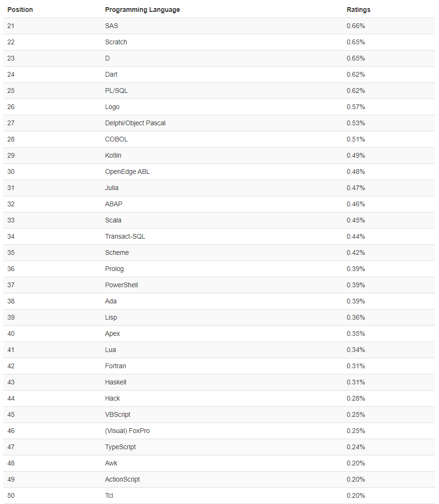Click the PL/SQL entry
439x504 pixels.
click(116, 91)
